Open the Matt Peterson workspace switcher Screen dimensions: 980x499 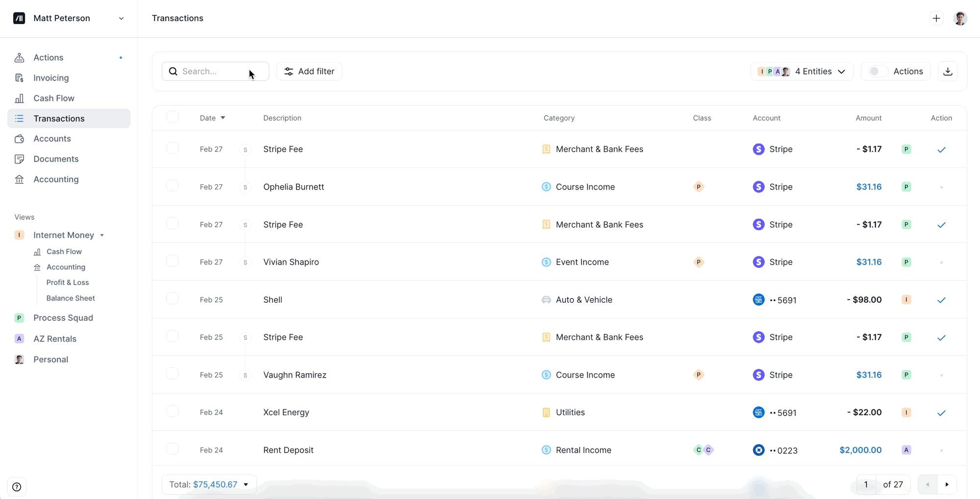coord(69,19)
